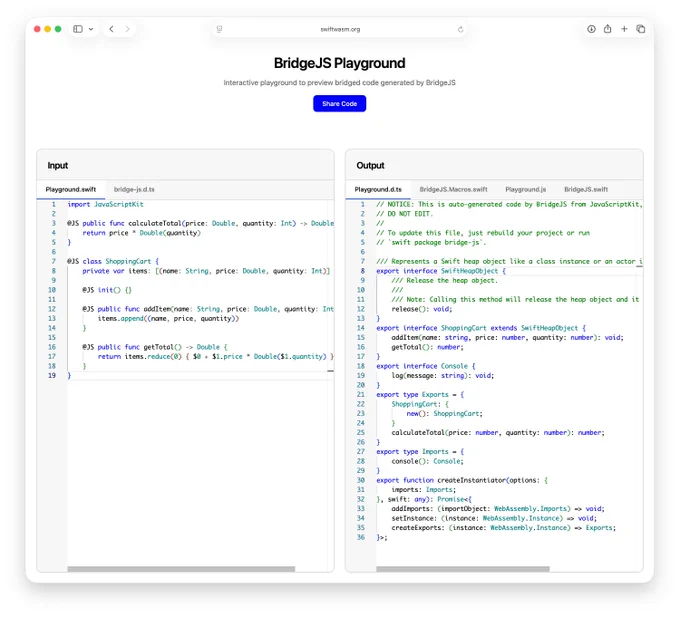Click 'console(): Console;' line in output
The height and width of the screenshot is (617, 680).
[427, 461]
